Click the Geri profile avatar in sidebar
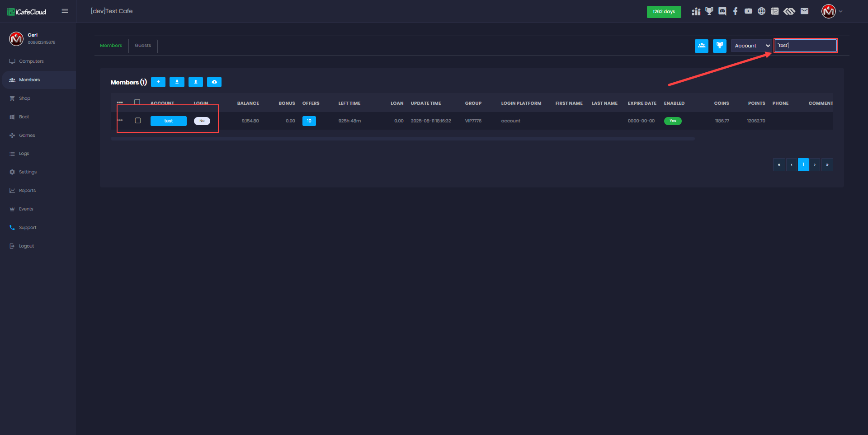The height and width of the screenshot is (435, 868). coord(16,38)
